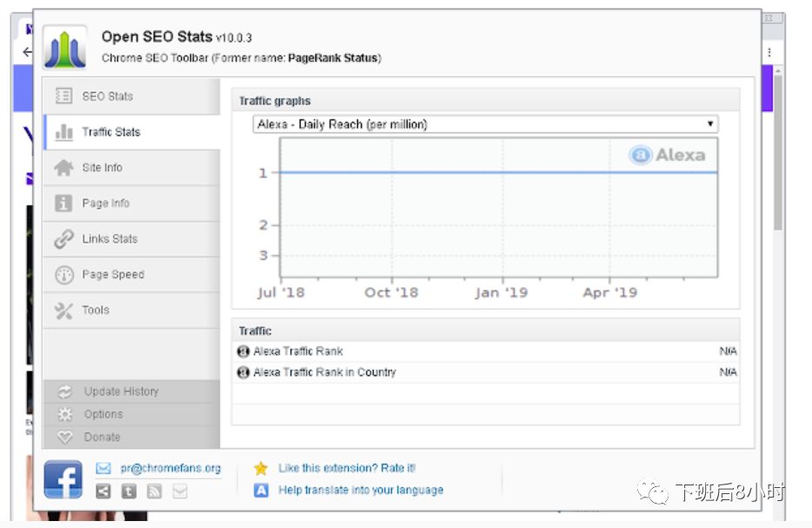Click the browser page vertical scrollbar
The image size is (812, 528).
point(778,153)
